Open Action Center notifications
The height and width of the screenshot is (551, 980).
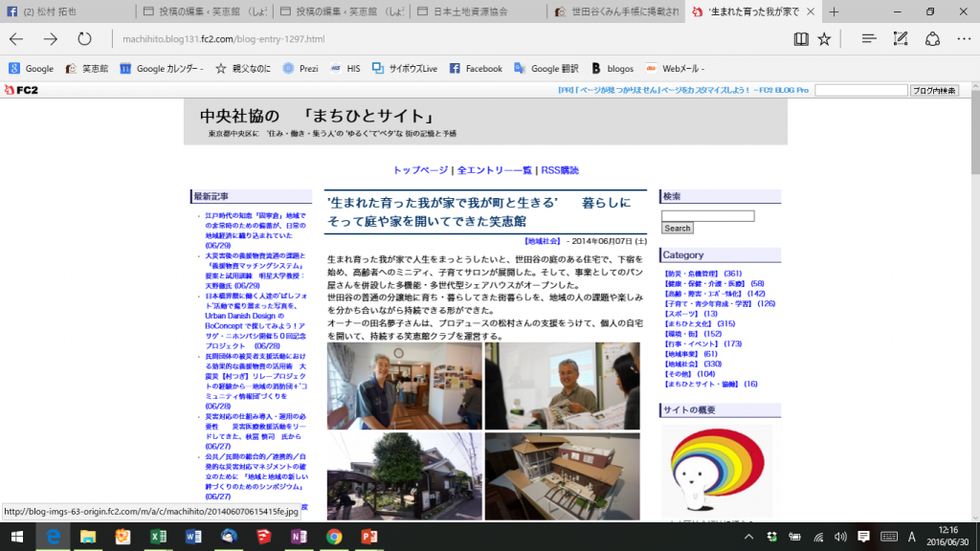864,537
